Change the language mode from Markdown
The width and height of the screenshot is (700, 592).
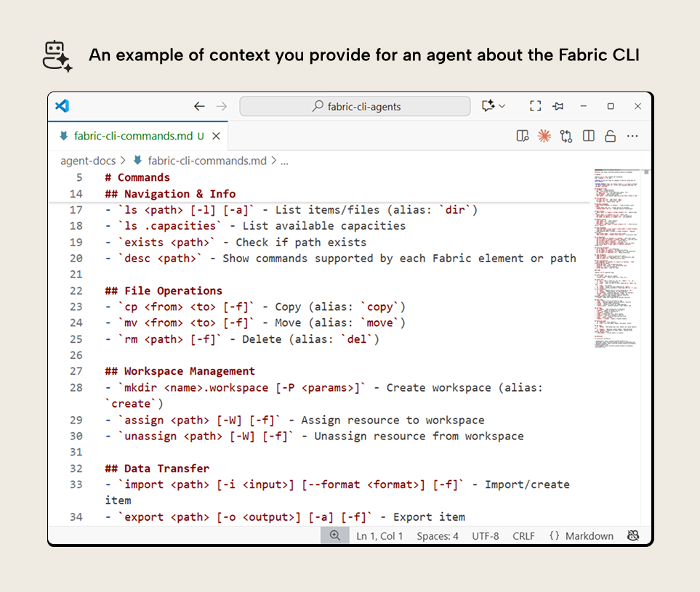click(581, 535)
